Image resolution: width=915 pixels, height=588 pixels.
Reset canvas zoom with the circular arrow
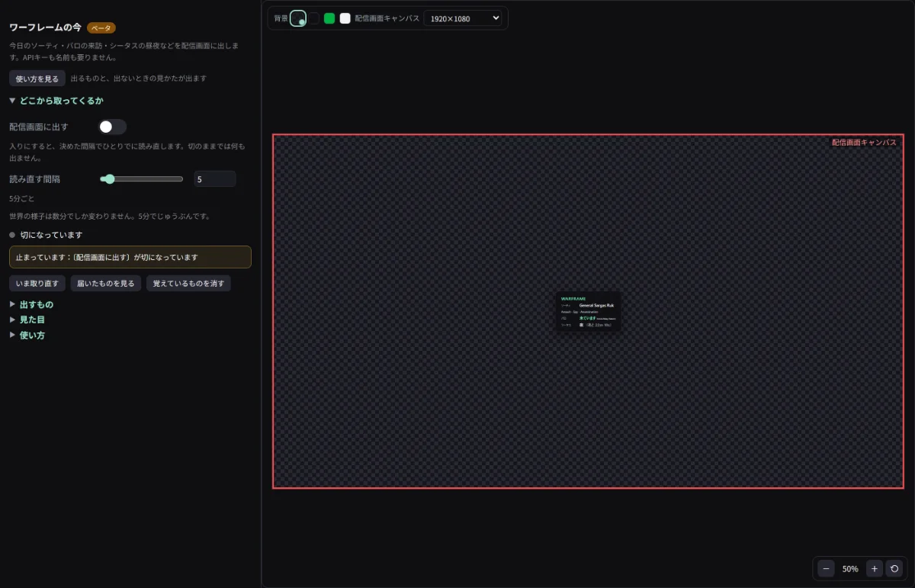pyautogui.click(x=895, y=568)
